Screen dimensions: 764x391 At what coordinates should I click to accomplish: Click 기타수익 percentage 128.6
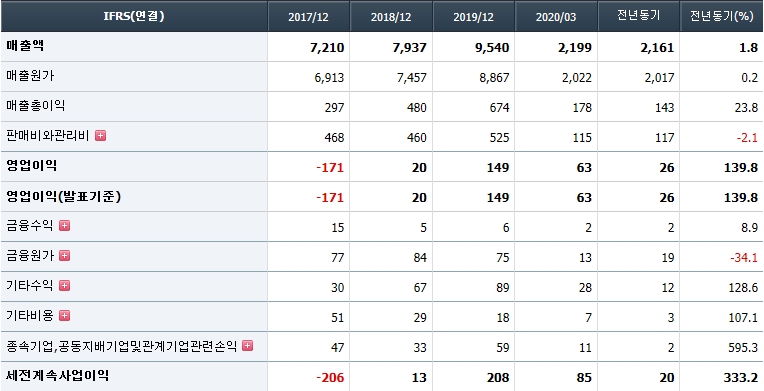point(744,288)
